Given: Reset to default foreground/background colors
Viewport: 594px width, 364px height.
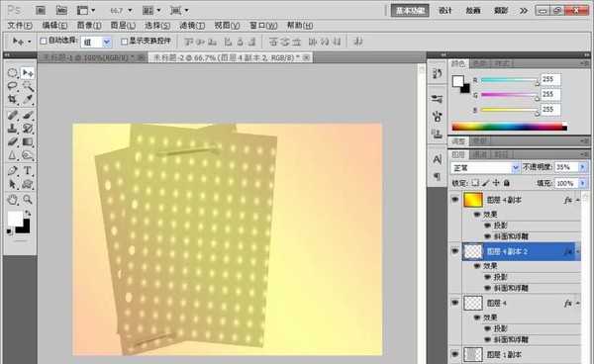Looking at the screenshot, I should (10, 231).
